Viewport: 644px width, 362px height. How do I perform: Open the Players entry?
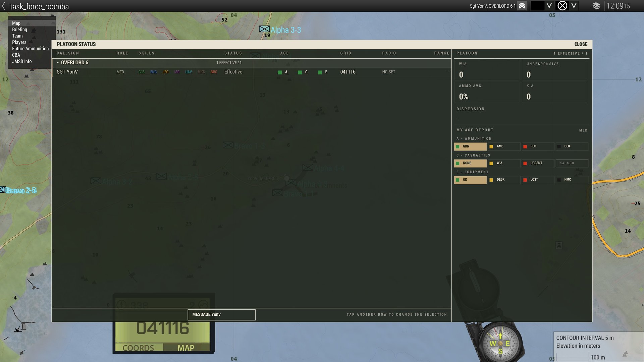pos(19,42)
